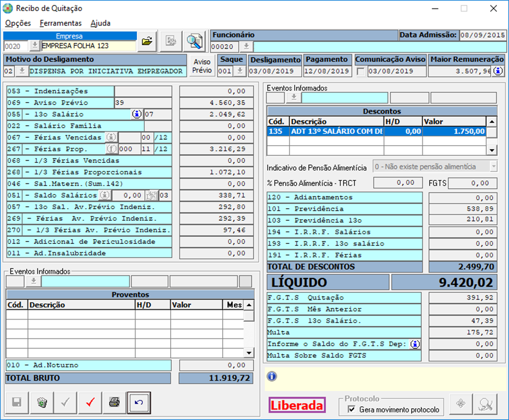Open the Opções menu
Screen dimensions: 509x420
pos(18,23)
